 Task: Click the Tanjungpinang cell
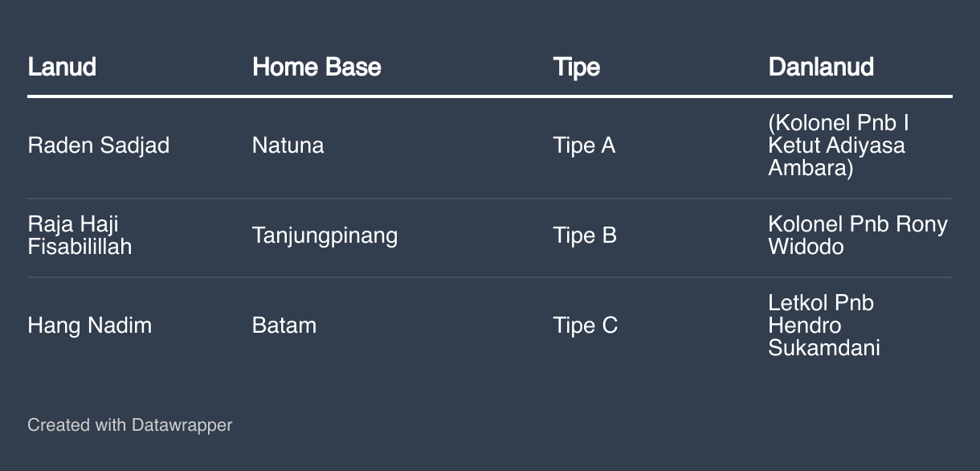(x=325, y=235)
